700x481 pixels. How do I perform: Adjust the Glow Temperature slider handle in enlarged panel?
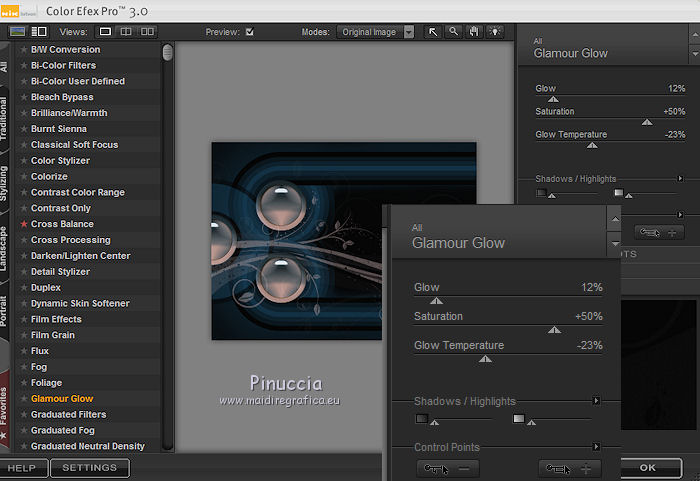[485, 359]
